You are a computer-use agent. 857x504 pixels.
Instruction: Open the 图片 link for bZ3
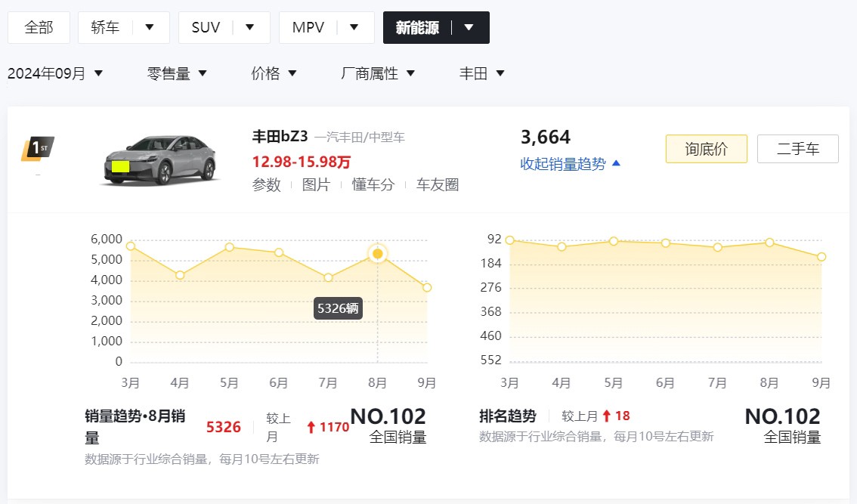(x=316, y=185)
